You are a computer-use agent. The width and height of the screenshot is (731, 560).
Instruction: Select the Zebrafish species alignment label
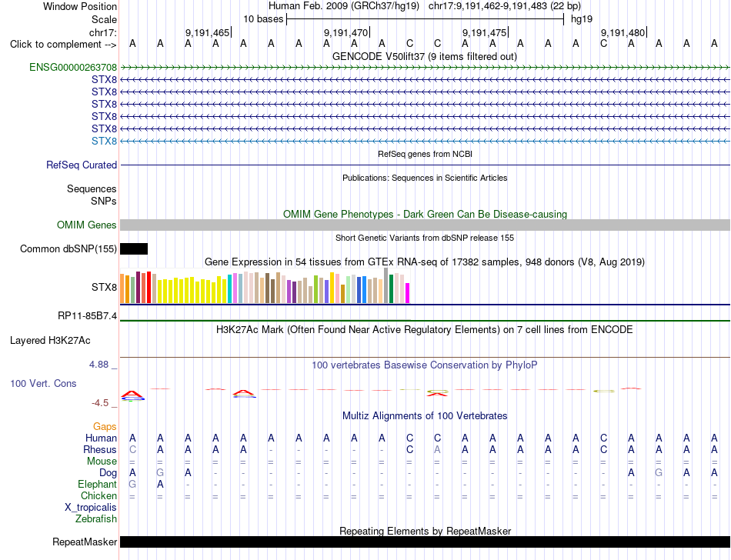pos(96,518)
